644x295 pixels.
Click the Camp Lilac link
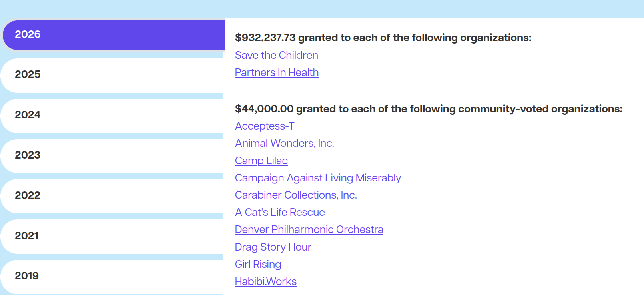(261, 161)
